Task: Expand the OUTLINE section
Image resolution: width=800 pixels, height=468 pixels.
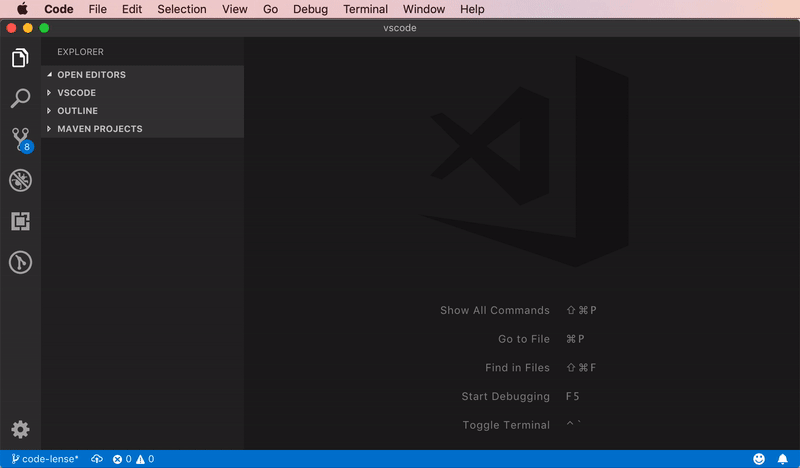Action: point(142,111)
